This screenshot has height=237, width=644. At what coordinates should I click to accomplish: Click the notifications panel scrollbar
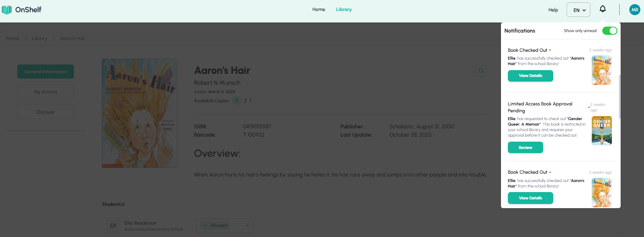(619, 96)
